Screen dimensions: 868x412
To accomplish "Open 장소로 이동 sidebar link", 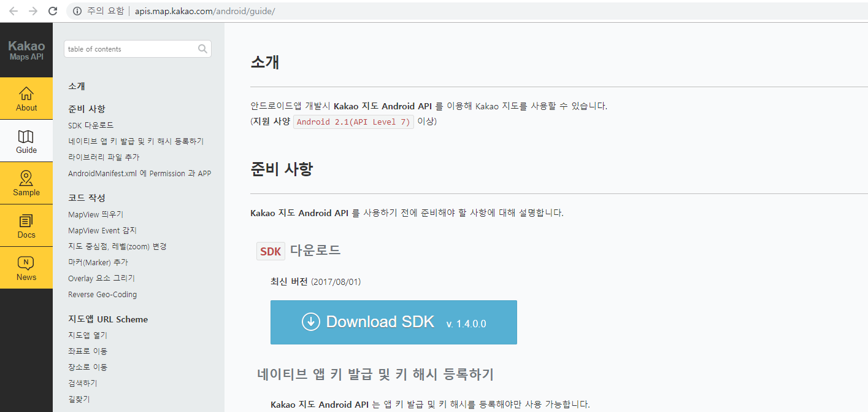I will pyautogui.click(x=88, y=367).
